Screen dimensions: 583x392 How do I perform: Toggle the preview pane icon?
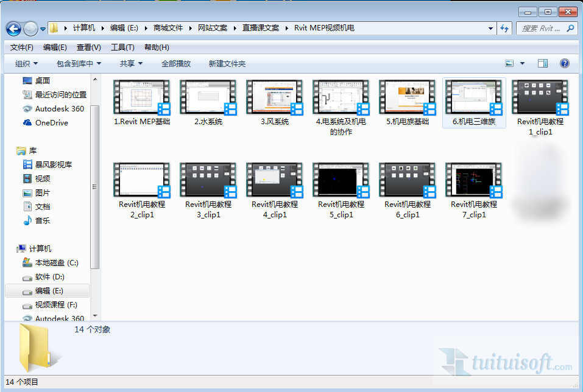(542, 63)
